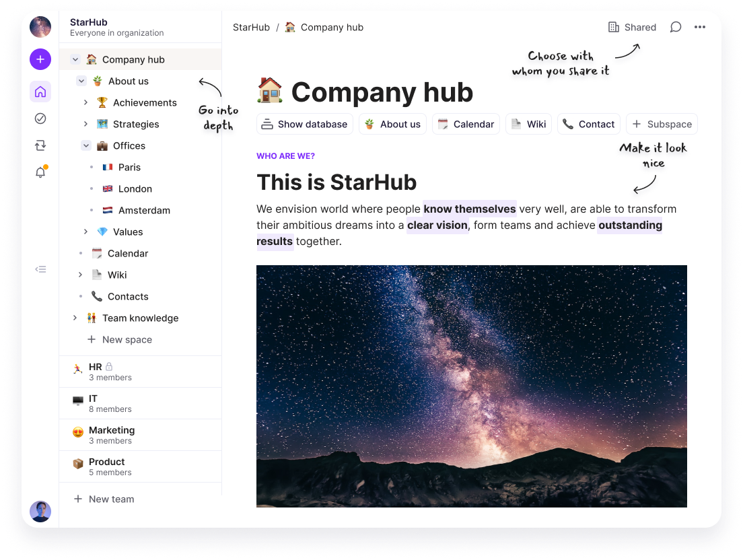The height and width of the screenshot is (560, 743).
Task: Click the purple plus create button
Action: pos(40,59)
